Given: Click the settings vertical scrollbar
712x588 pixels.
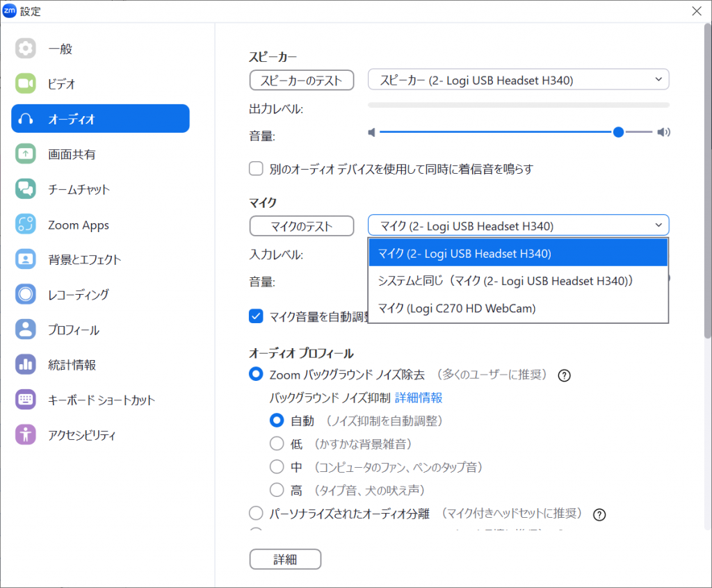Looking at the screenshot, I should (x=707, y=181).
